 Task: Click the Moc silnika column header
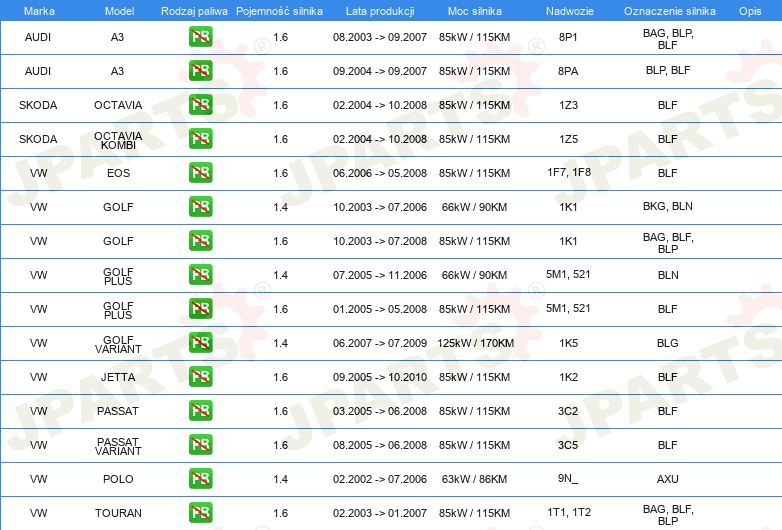tap(474, 11)
